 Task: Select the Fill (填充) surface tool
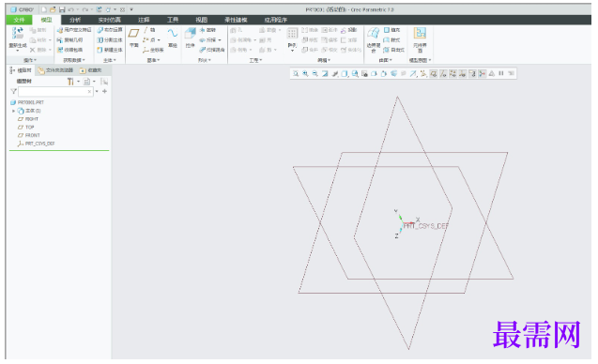(x=391, y=30)
